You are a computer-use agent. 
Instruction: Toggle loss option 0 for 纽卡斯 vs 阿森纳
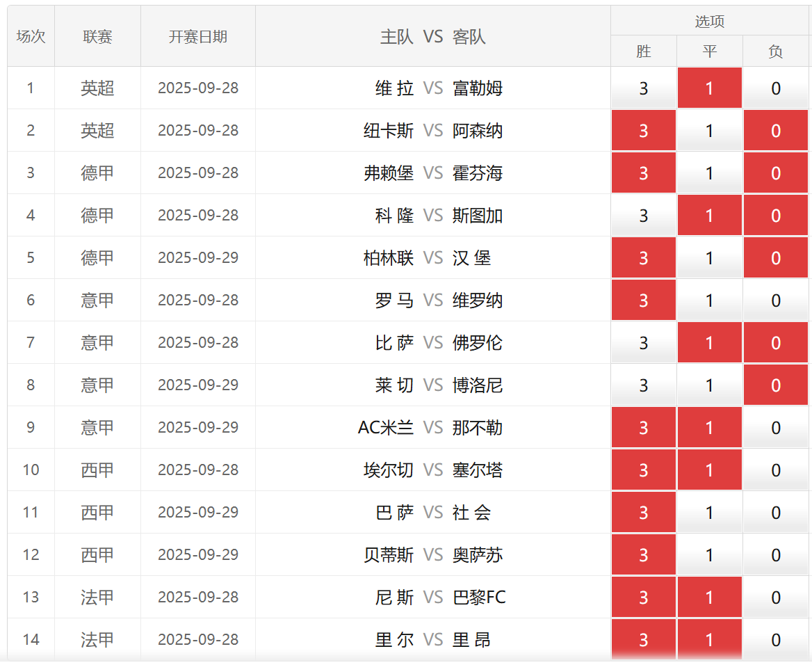point(775,131)
